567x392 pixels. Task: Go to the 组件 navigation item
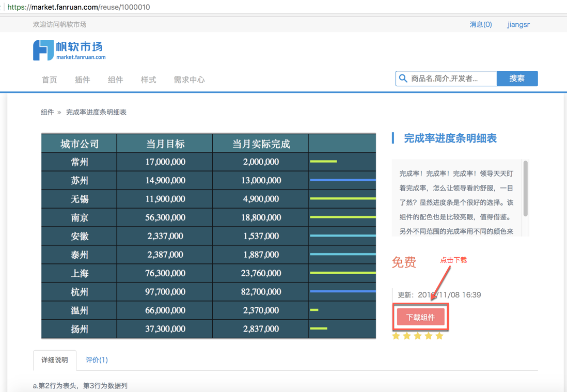(115, 80)
